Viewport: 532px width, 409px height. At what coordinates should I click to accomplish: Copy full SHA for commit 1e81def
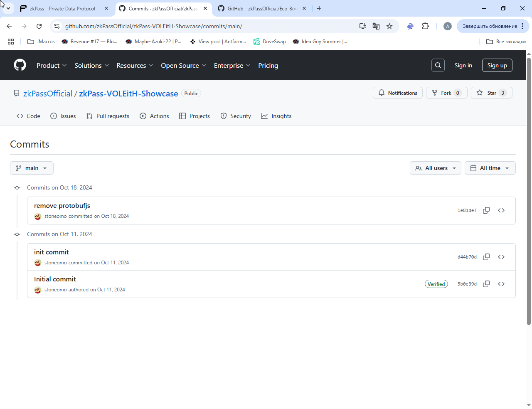coord(486,210)
